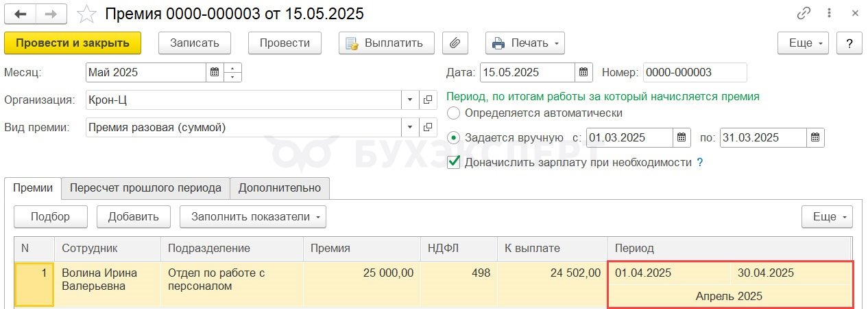Open the paperclip attachments button
This screenshot has height=309, width=868.
pyautogui.click(x=454, y=43)
